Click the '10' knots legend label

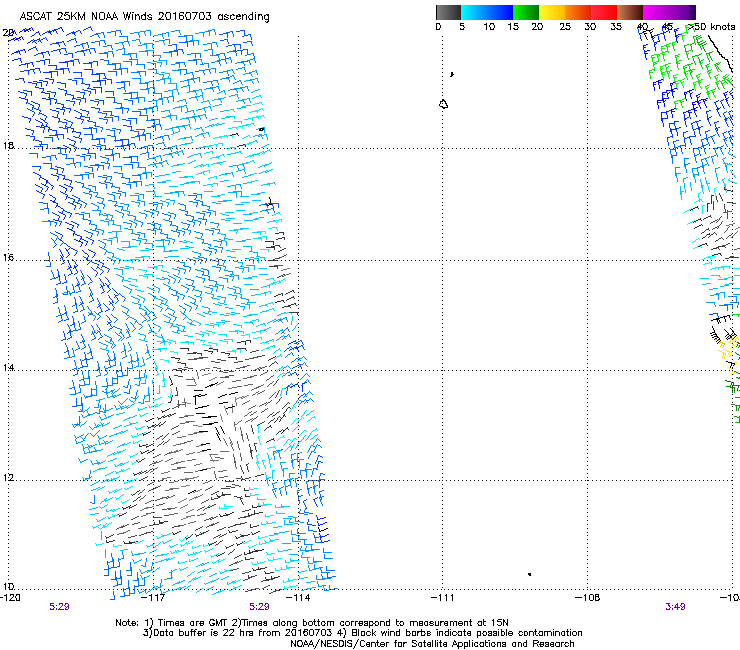[489, 27]
